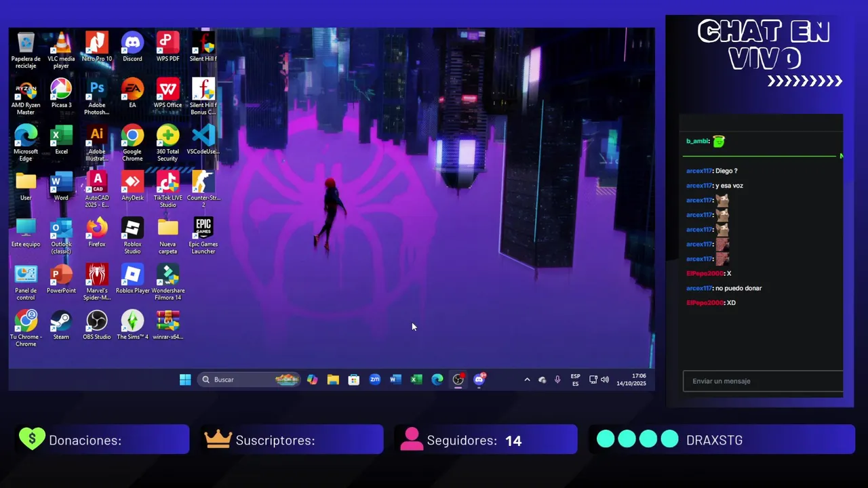
Task: Click the microphone tray icon
Action: [557, 380]
